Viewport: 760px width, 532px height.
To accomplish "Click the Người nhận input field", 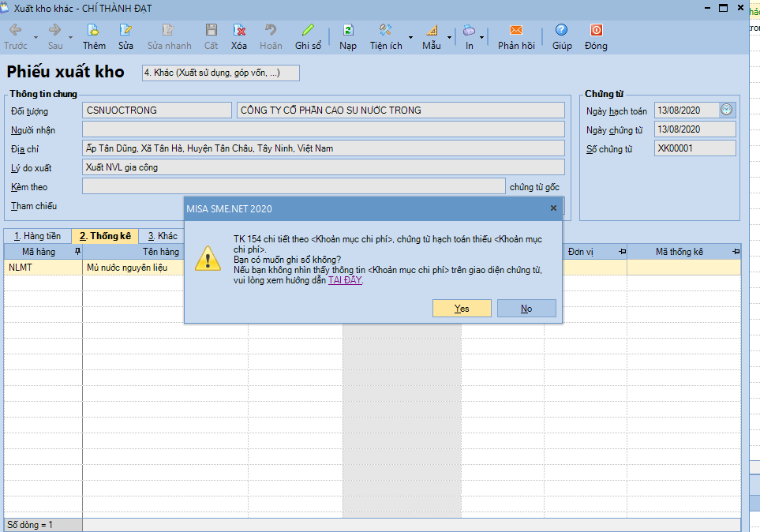I will 324,129.
